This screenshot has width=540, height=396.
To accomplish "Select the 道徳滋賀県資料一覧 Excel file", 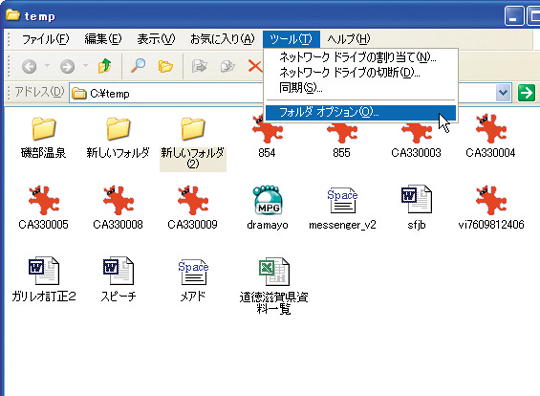I will coord(274,286).
